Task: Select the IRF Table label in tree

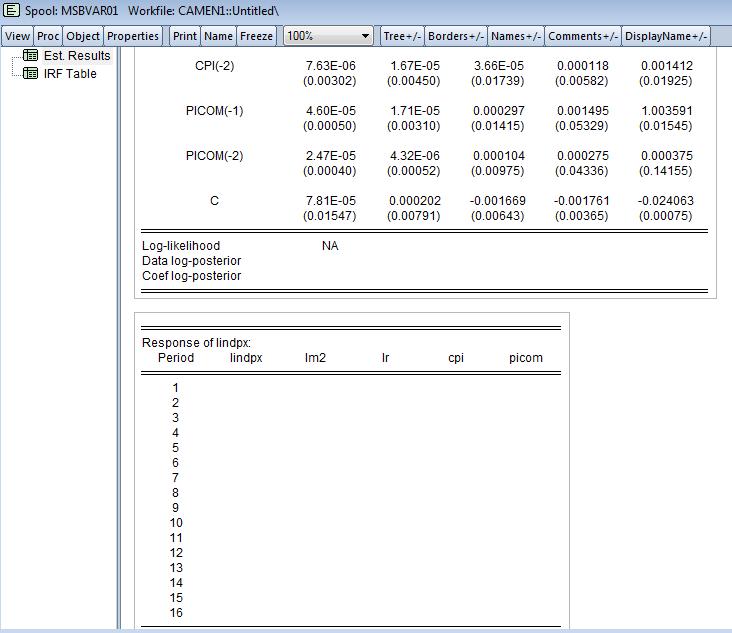Action: tap(70, 74)
